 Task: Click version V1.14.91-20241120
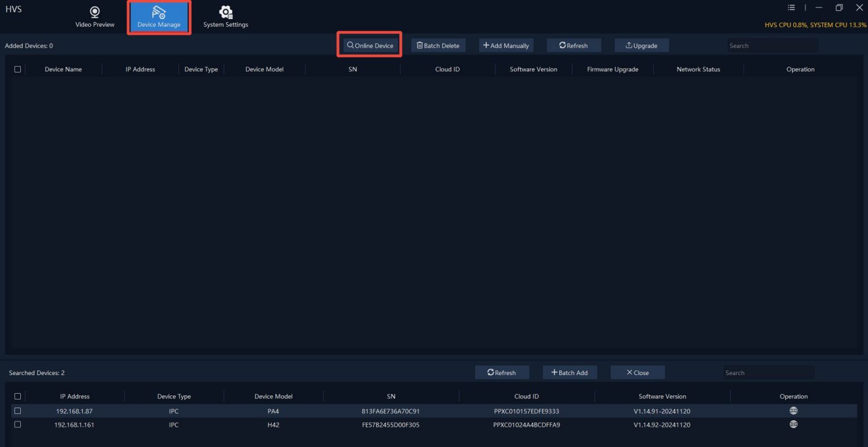click(x=662, y=411)
